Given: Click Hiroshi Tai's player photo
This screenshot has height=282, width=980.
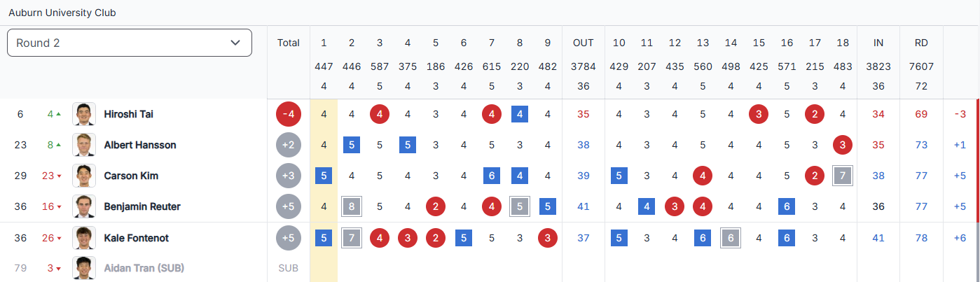Looking at the screenshot, I should 84,114.
